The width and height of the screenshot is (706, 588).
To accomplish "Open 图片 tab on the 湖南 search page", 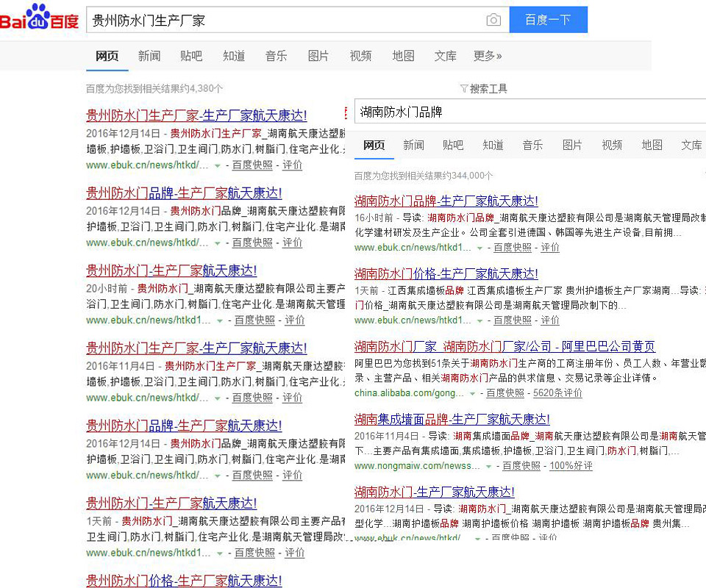I will pos(573,145).
